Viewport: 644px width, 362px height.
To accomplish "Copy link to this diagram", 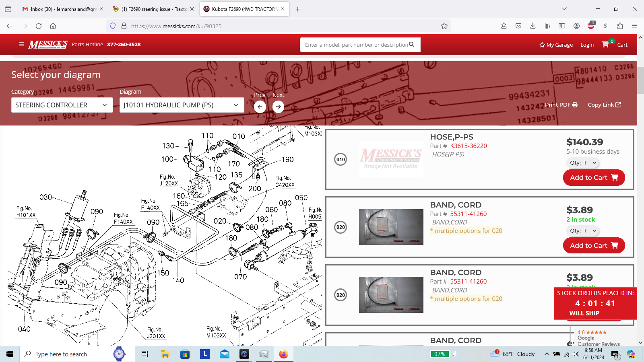I will tap(604, 105).
